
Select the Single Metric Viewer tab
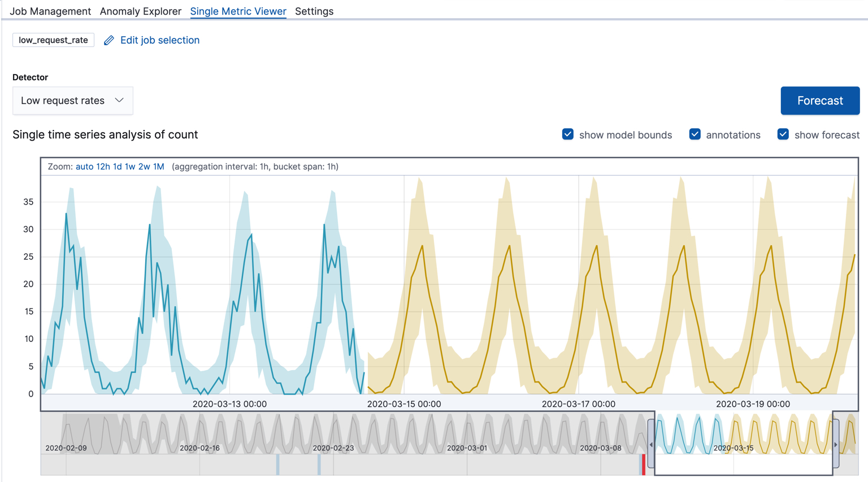238,11
